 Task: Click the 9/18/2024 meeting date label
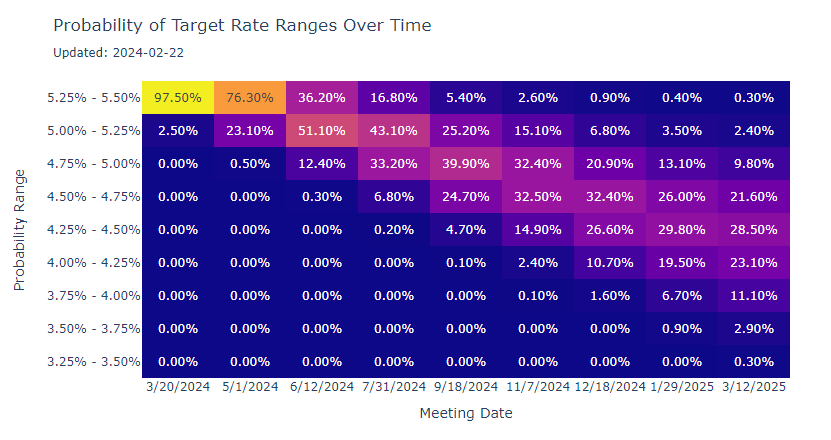click(466, 386)
